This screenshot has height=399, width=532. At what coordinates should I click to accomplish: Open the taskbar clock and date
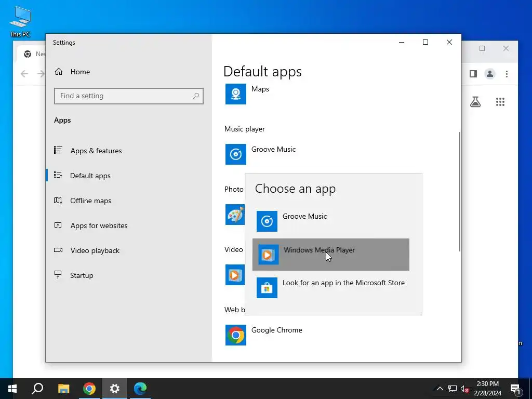487,389
